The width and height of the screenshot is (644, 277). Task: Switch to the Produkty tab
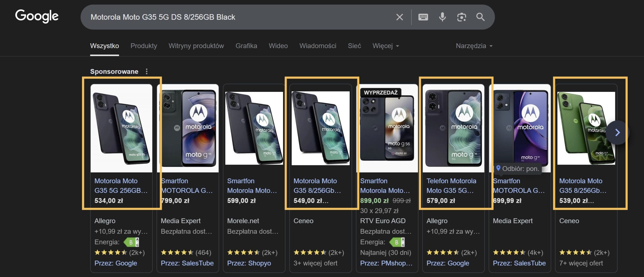(144, 46)
